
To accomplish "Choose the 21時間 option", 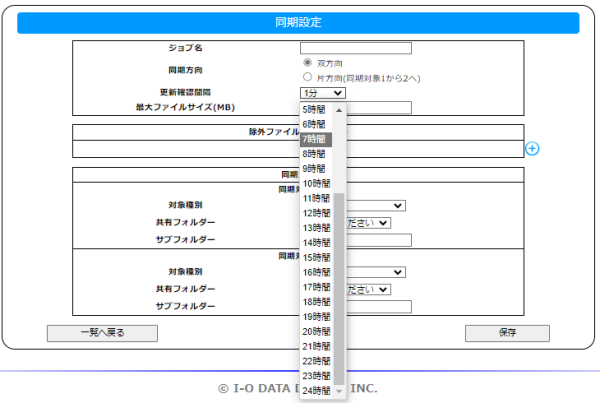I will point(317,345).
